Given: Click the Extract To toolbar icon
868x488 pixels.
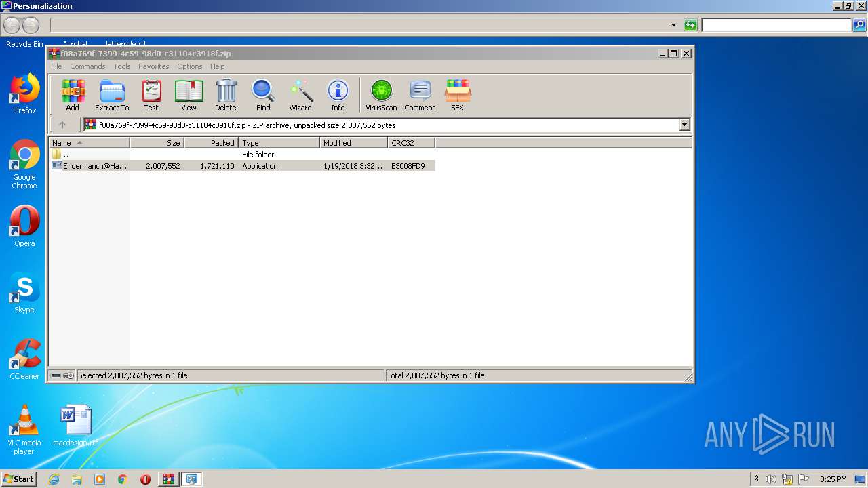Looking at the screenshot, I should [112, 96].
